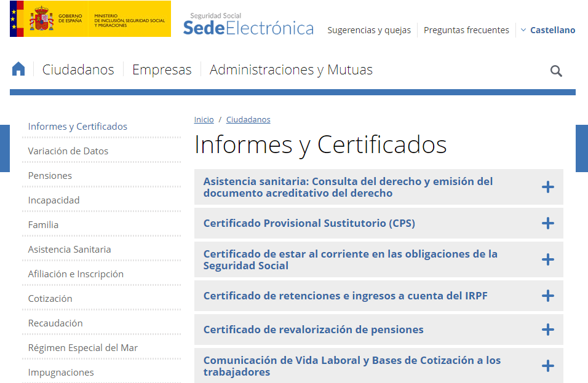Select Informes y Certificados in sidebar

(77, 127)
